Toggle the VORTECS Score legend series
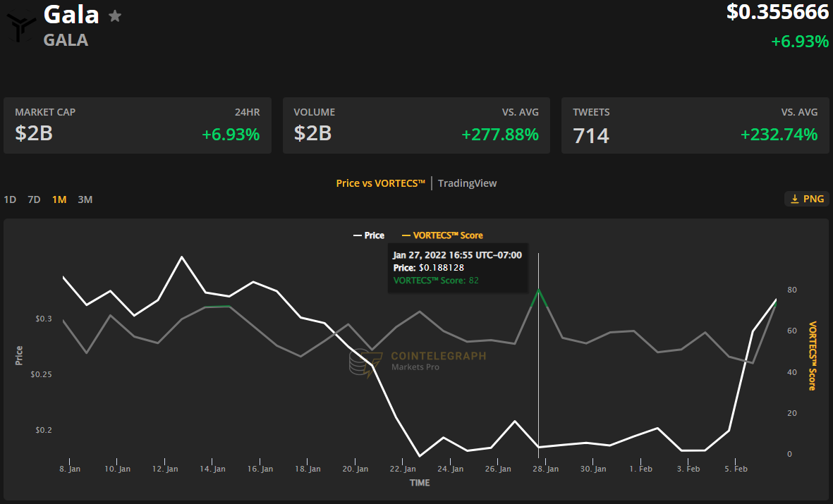The image size is (833, 504). tap(442, 235)
